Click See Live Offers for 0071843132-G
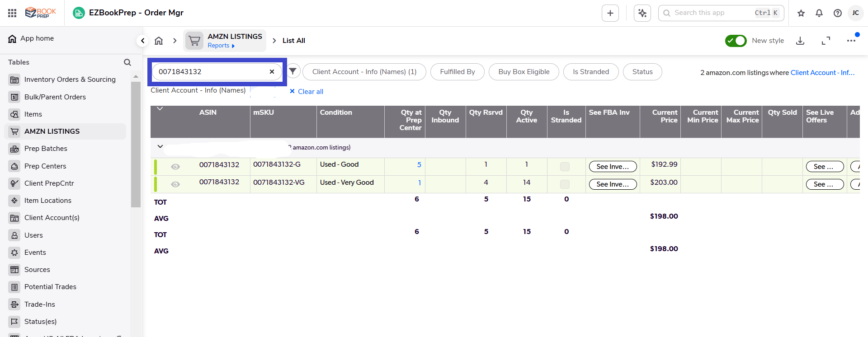 pyautogui.click(x=825, y=167)
